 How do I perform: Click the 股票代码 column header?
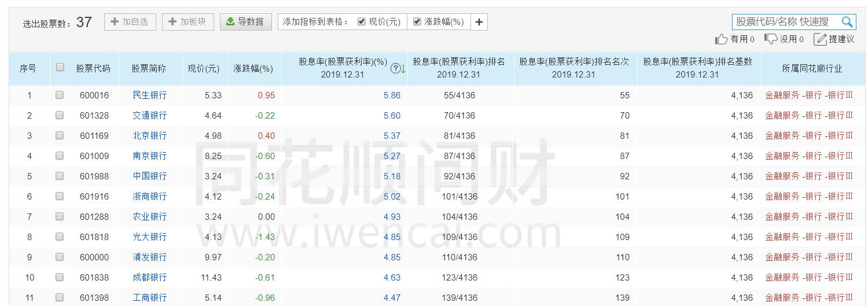[x=93, y=68]
